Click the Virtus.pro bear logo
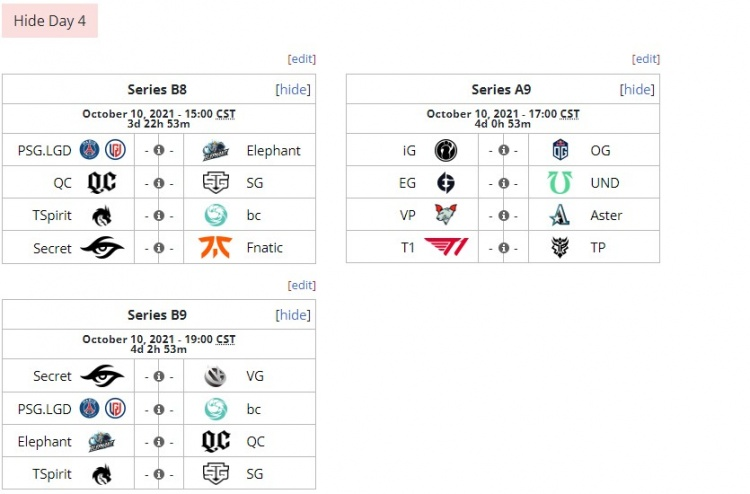Screen dimensions: 750x494 pyautogui.click(x=446, y=215)
